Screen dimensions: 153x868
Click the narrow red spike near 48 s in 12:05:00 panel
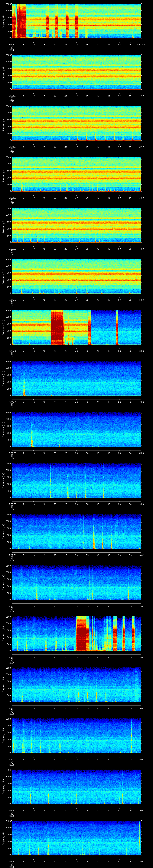[x=117, y=327]
